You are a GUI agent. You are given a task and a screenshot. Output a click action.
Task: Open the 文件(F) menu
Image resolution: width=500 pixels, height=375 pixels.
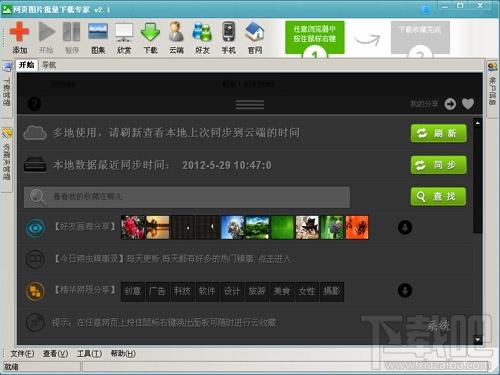22,354
